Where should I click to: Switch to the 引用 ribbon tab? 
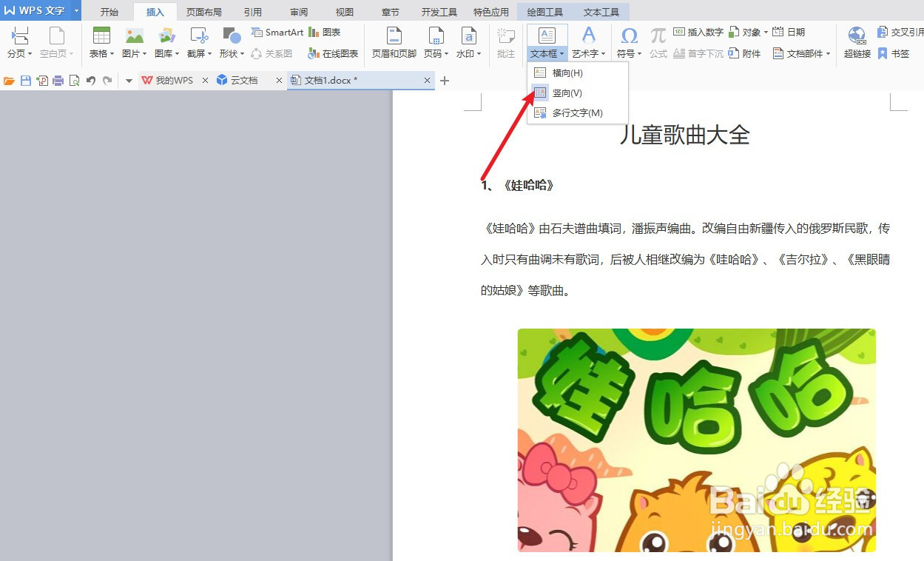click(x=253, y=13)
